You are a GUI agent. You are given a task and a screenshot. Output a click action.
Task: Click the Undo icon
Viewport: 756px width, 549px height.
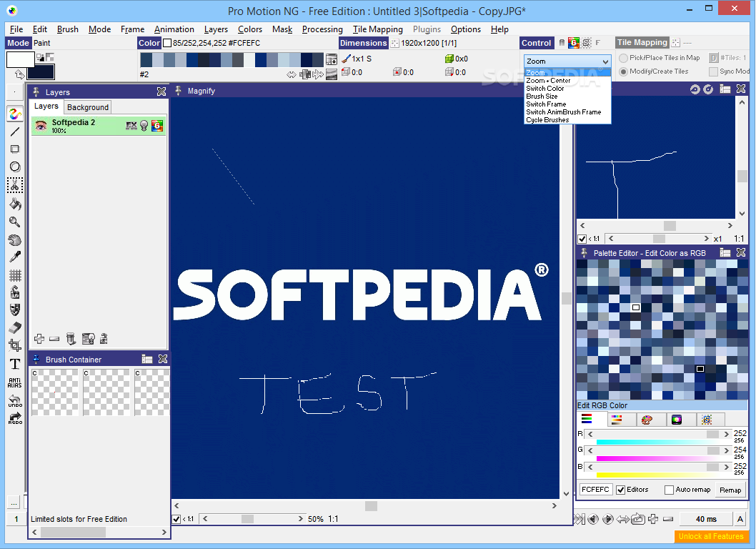click(15, 401)
